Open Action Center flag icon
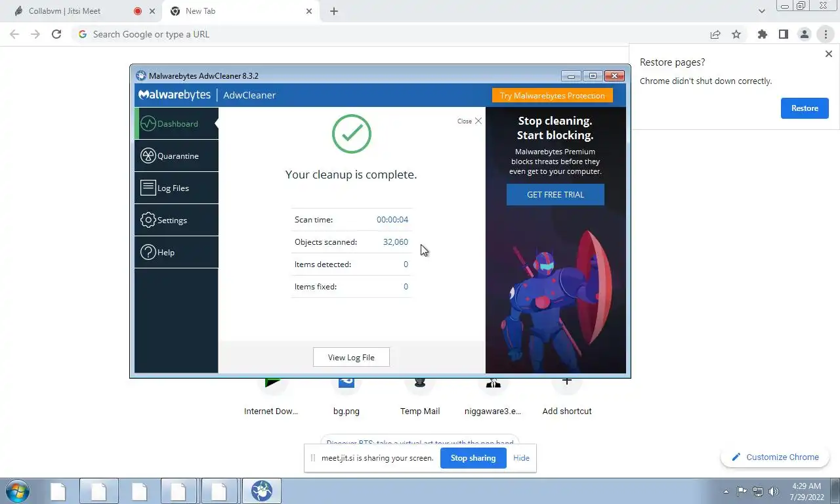840x504 pixels. point(742,491)
